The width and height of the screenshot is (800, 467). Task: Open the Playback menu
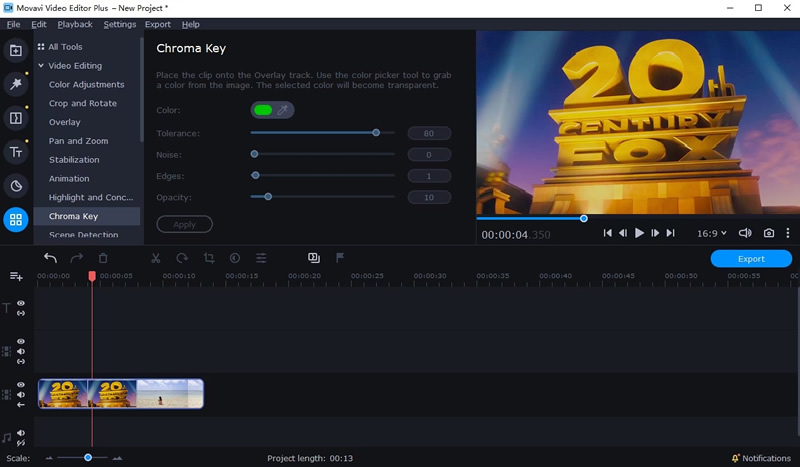click(75, 24)
